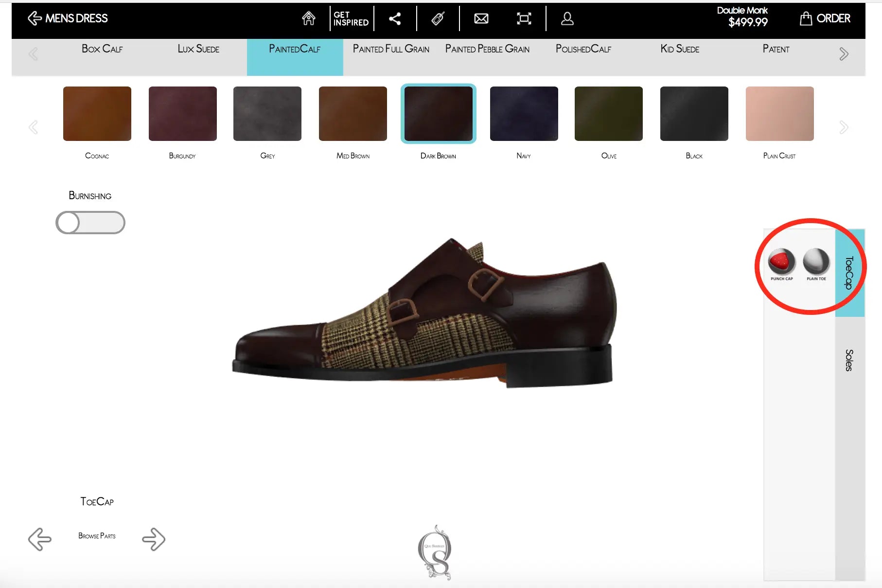Click the back arrow next to MENS DRESS
Image resolution: width=882 pixels, height=588 pixels.
[35, 18]
